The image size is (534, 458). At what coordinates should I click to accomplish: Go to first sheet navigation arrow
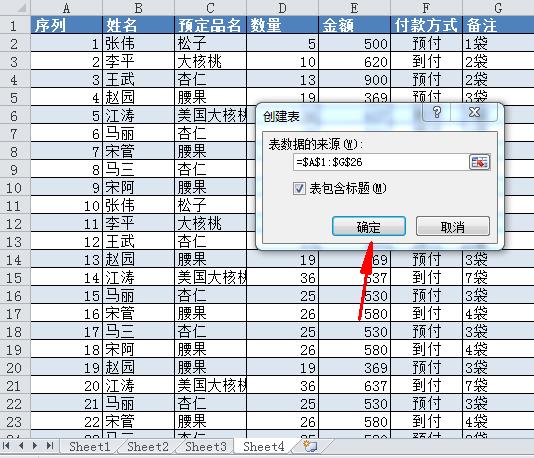[6, 446]
